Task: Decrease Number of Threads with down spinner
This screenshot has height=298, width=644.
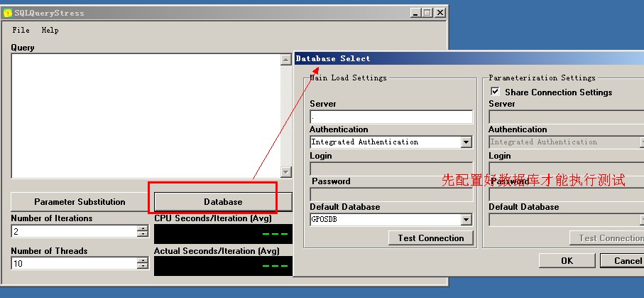Action: point(143,266)
